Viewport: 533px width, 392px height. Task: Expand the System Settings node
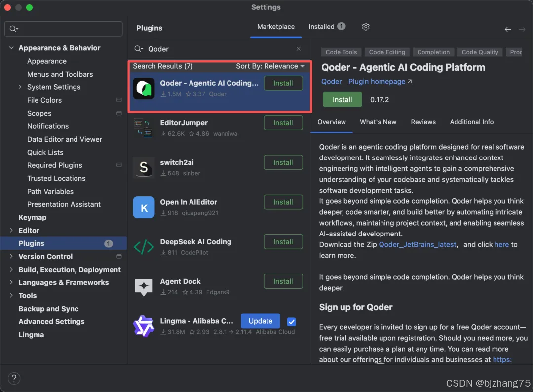[x=20, y=87]
